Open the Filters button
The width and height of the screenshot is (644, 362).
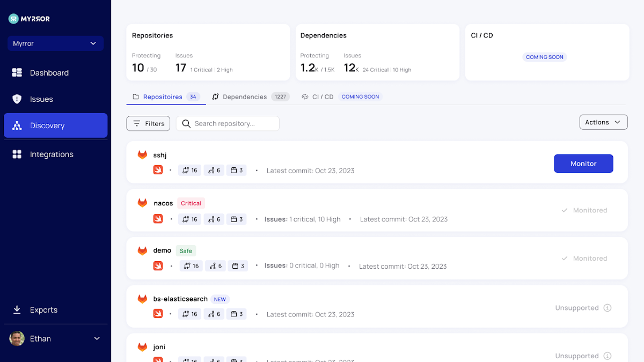148,123
